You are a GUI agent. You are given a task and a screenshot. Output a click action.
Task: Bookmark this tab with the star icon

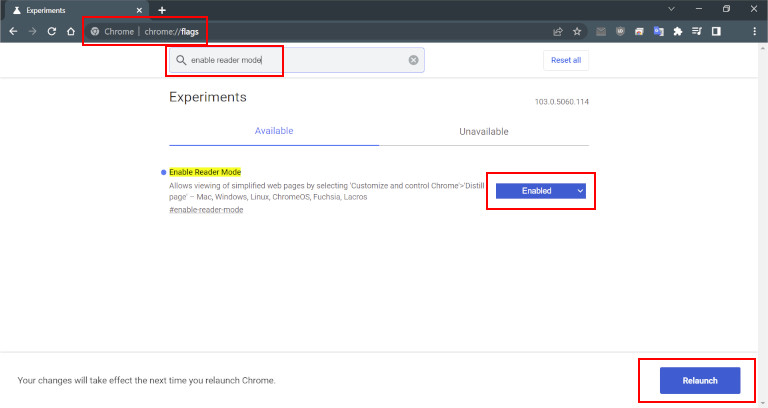577,31
